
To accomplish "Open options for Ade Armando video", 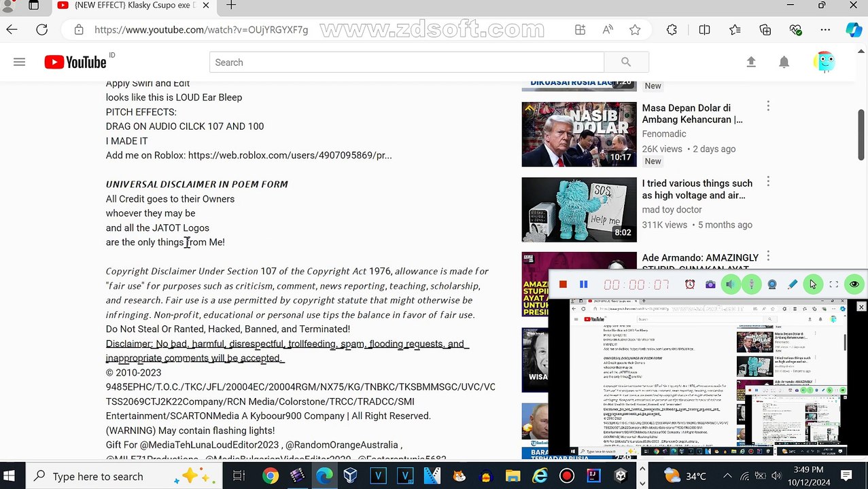I will pyautogui.click(x=768, y=256).
